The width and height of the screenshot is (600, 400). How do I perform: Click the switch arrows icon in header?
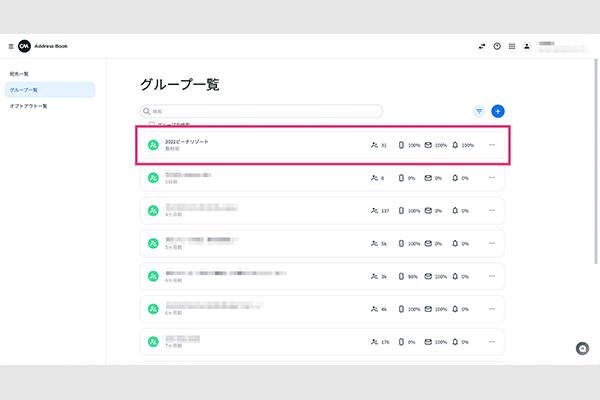coord(481,46)
